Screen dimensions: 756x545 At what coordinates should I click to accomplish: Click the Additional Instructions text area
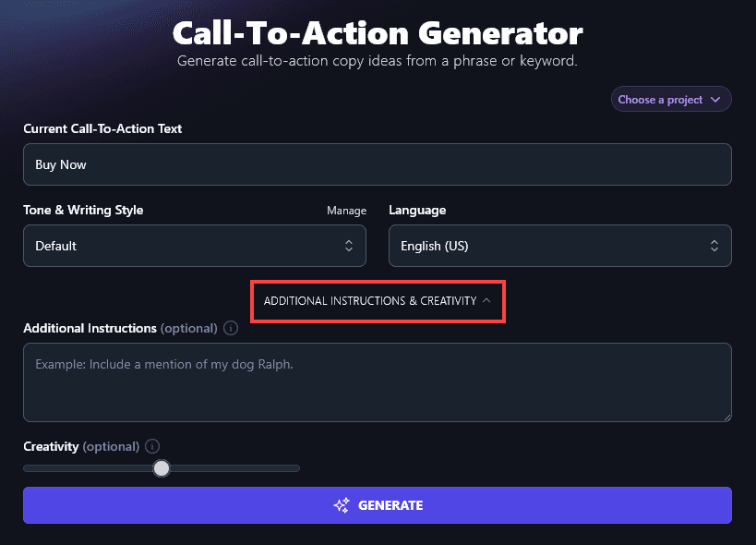coord(378,381)
